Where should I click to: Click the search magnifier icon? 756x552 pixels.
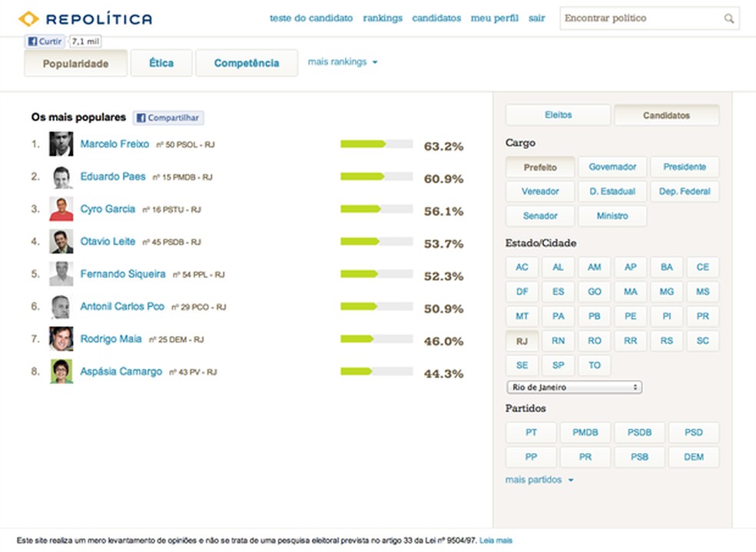coord(728,17)
